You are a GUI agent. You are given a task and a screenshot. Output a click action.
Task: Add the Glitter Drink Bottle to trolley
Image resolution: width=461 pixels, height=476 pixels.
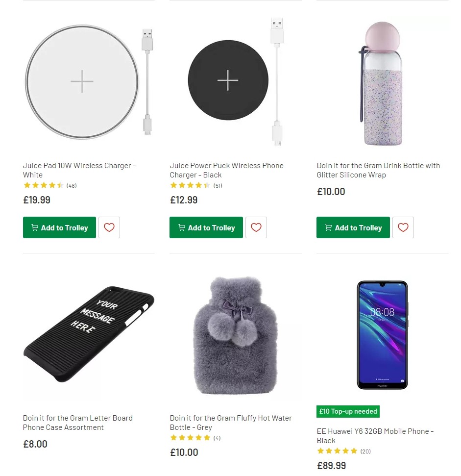coord(353,227)
